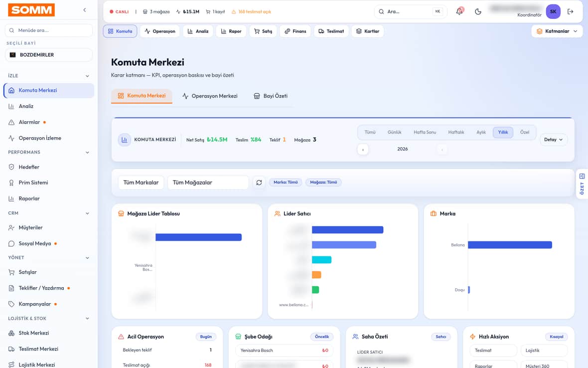Go to previous year arrow

[363, 149]
